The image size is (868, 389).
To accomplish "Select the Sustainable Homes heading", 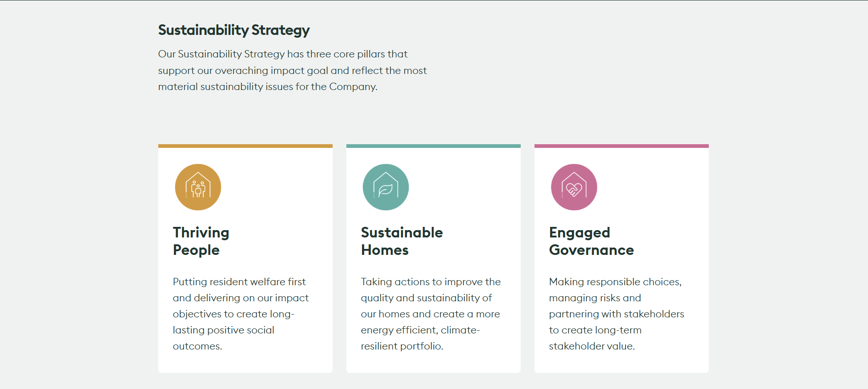I will pos(402,241).
